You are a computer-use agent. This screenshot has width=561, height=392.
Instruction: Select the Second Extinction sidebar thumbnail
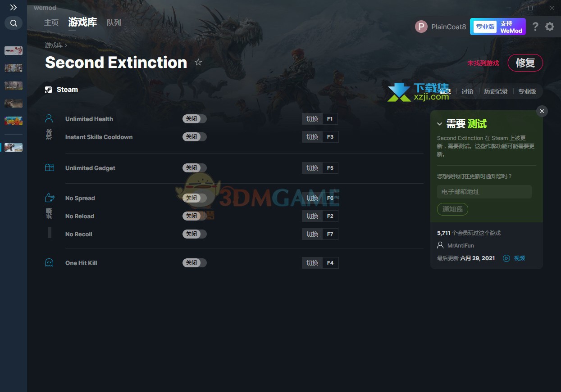pyautogui.click(x=14, y=147)
